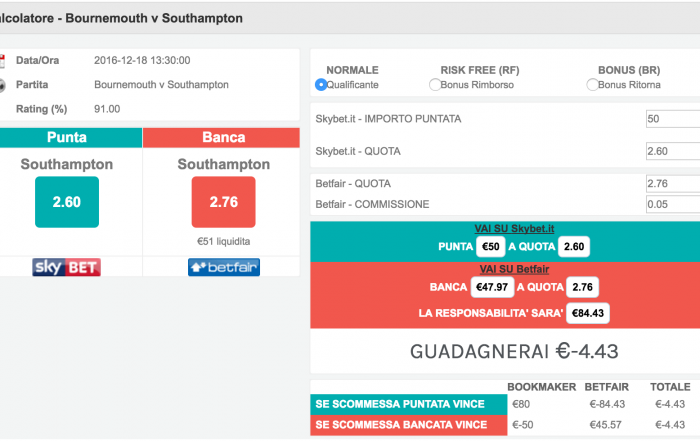Select the Bonus Ritorna radio button
The width and height of the screenshot is (700, 441).
click(592, 84)
